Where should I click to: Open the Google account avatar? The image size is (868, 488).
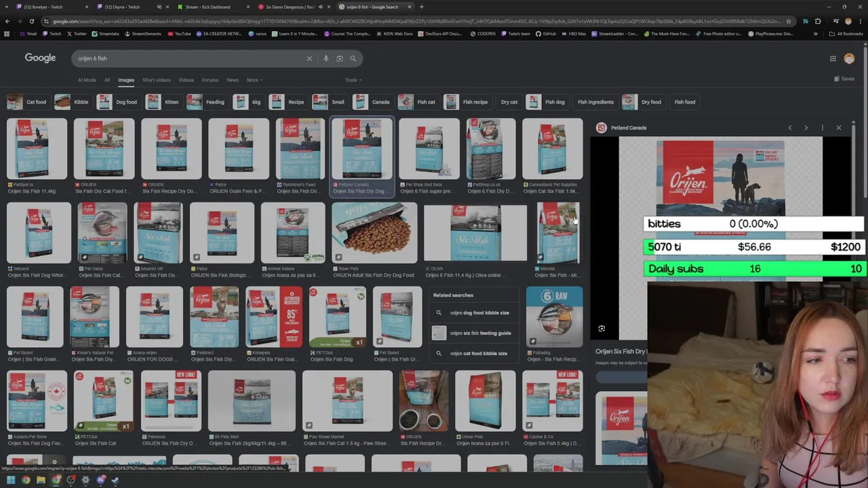coord(849,59)
